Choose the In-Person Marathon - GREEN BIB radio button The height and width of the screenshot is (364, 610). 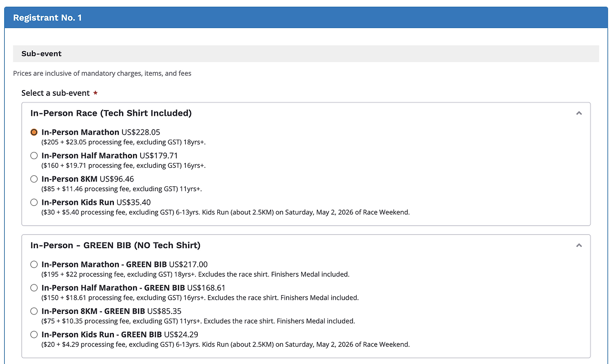tap(34, 264)
